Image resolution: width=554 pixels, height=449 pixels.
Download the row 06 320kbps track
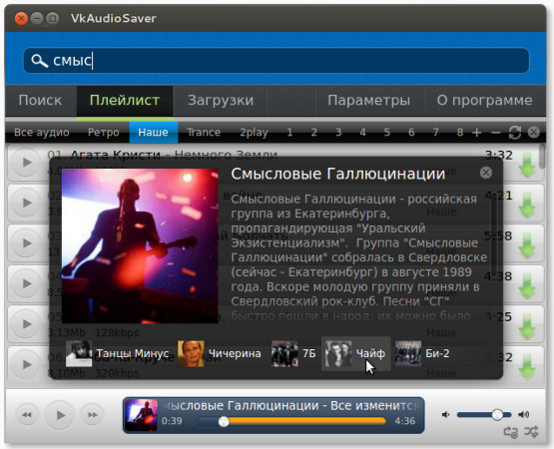pos(527,366)
